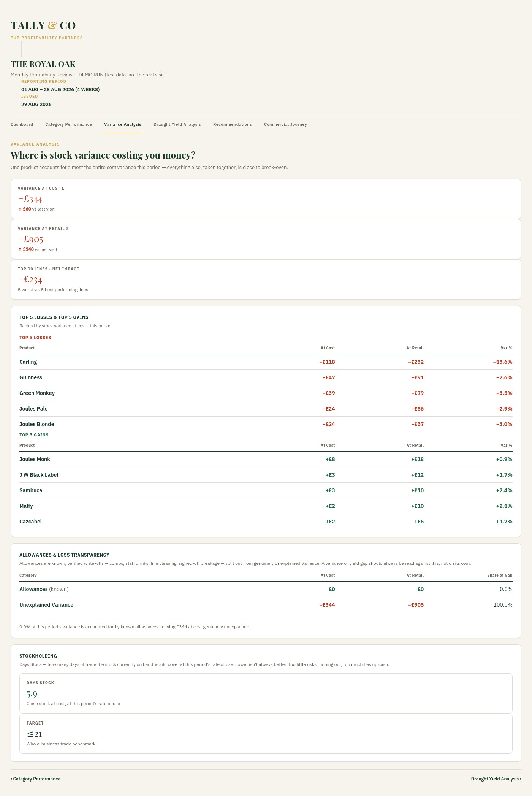Viewport: 532px width, 796px height.
Task: Click the Top 5 Gains section heading
Action: (34, 435)
